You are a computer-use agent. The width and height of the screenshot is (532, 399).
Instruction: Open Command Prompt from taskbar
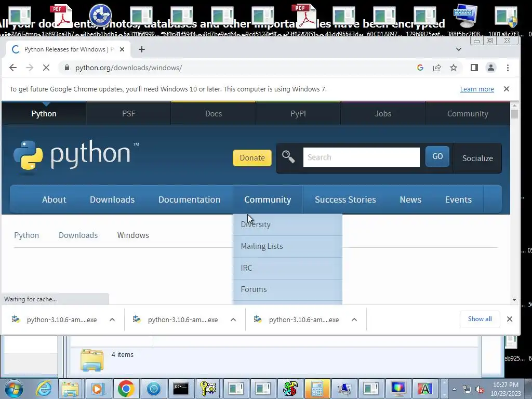click(180, 389)
